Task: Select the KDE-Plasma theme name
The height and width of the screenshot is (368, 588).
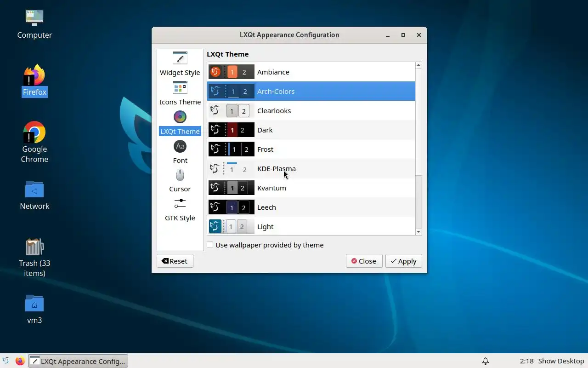Action: point(277,169)
